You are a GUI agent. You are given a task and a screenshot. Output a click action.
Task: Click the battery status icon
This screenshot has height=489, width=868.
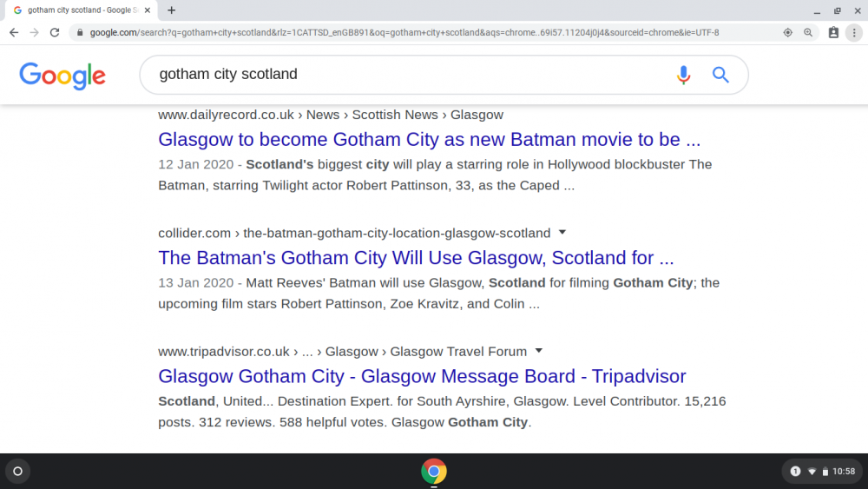pyautogui.click(x=825, y=472)
